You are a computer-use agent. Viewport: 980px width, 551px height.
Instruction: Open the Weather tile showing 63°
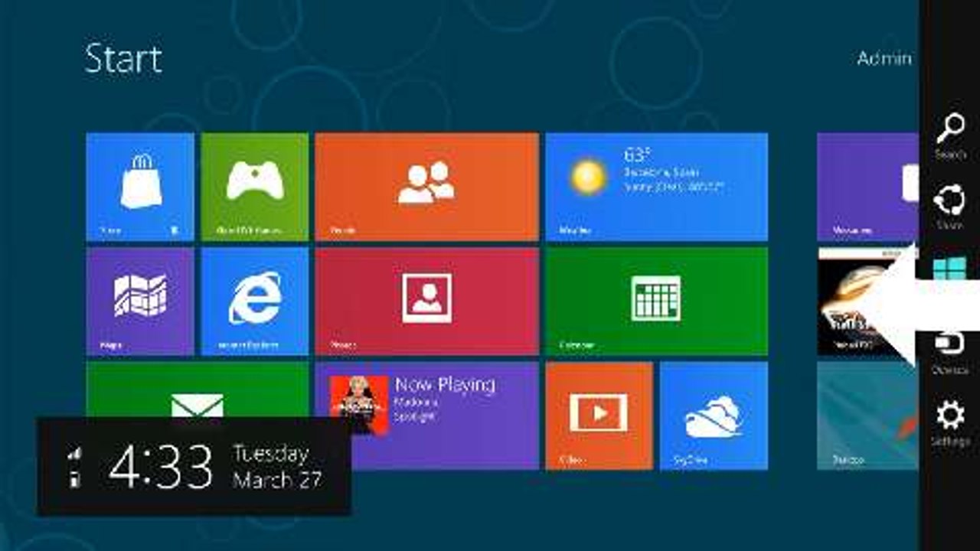coord(656,187)
